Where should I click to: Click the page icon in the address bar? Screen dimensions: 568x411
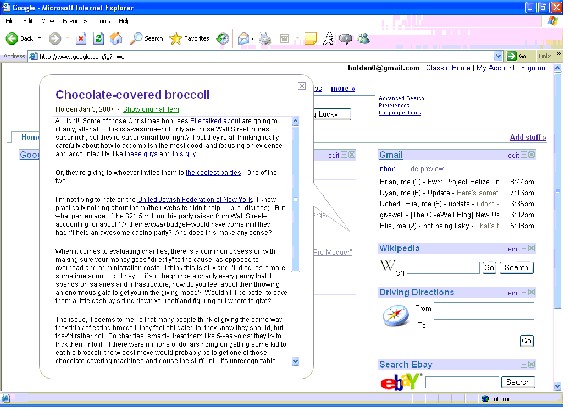click(x=33, y=56)
